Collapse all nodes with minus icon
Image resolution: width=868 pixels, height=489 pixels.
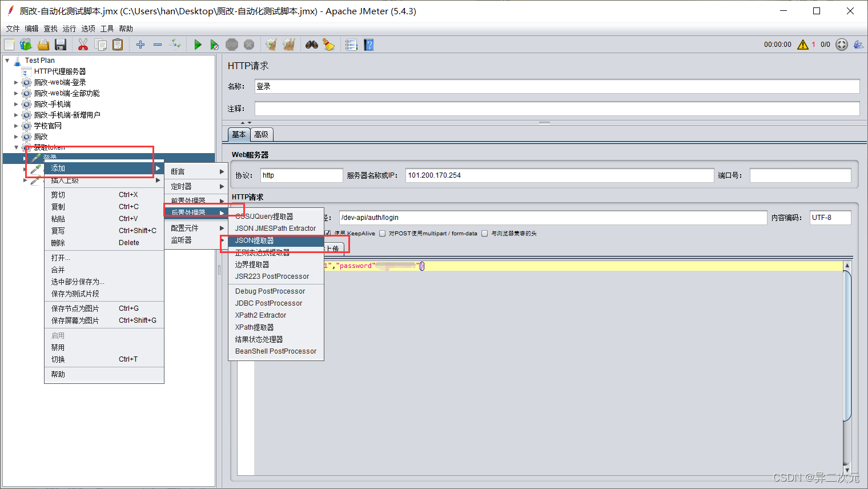point(158,45)
